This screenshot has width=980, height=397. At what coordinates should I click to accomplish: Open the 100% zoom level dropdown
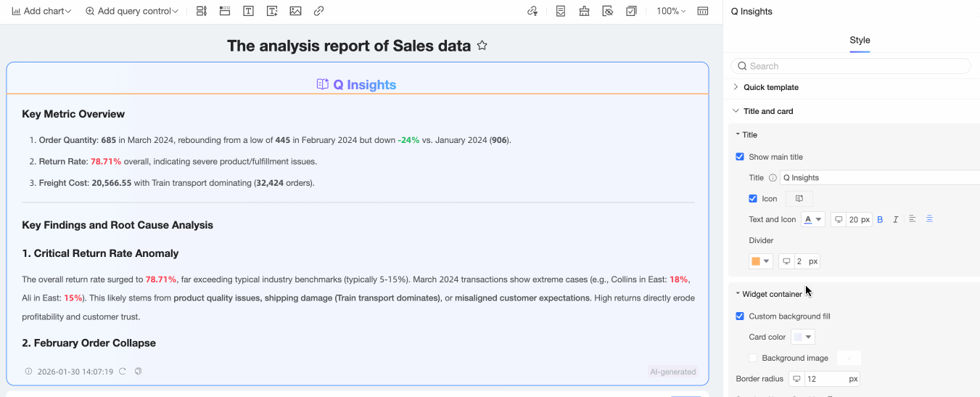670,11
